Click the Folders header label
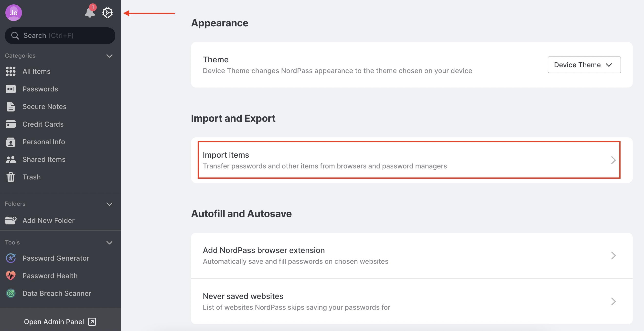Image resolution: width=644 pixels, height=331 pixels. tap(15, 204)
